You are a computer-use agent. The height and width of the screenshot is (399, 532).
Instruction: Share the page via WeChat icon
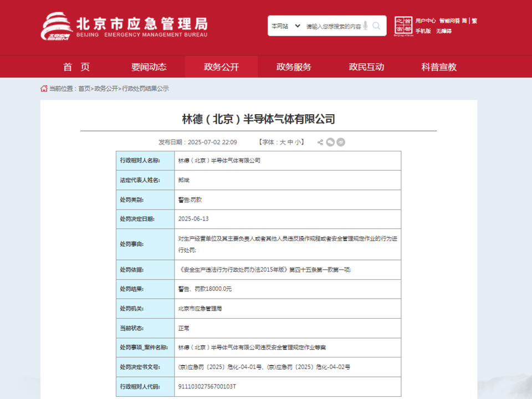coord(330,142)
